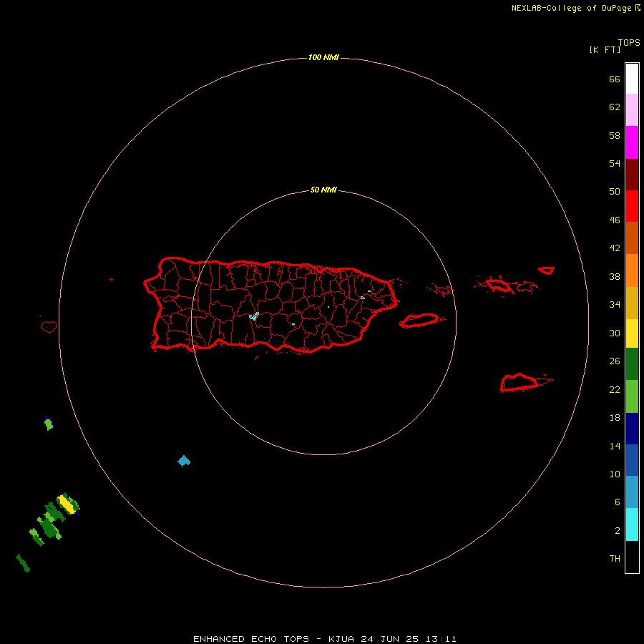Image resolution: width=644 pixels, height=644 pixels.
Task: Click the 'TH' threshold label
Action: [x=615, y=559]
